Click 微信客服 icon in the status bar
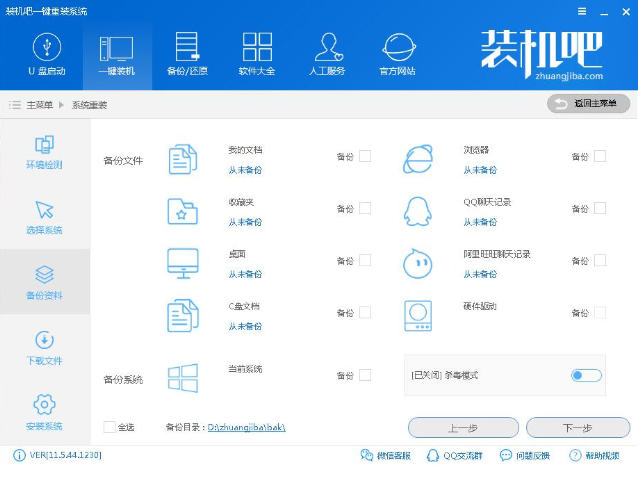639x484 pixels. (367, 456)
